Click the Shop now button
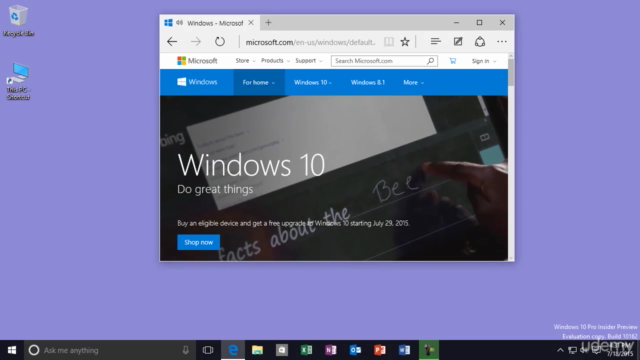Screen dimensions: 640x360 (x=198, y=242)
